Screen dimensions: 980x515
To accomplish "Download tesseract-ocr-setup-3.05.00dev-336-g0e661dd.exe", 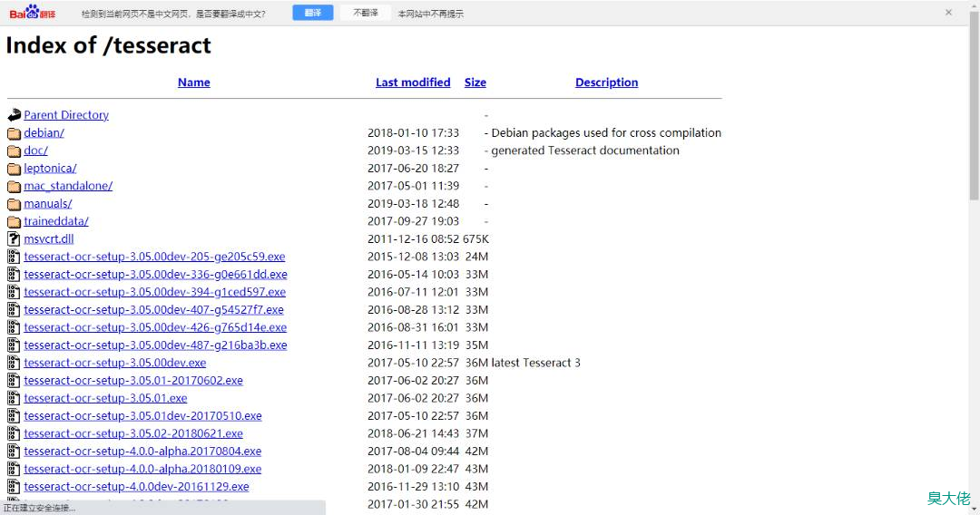I will click(156, 274).
